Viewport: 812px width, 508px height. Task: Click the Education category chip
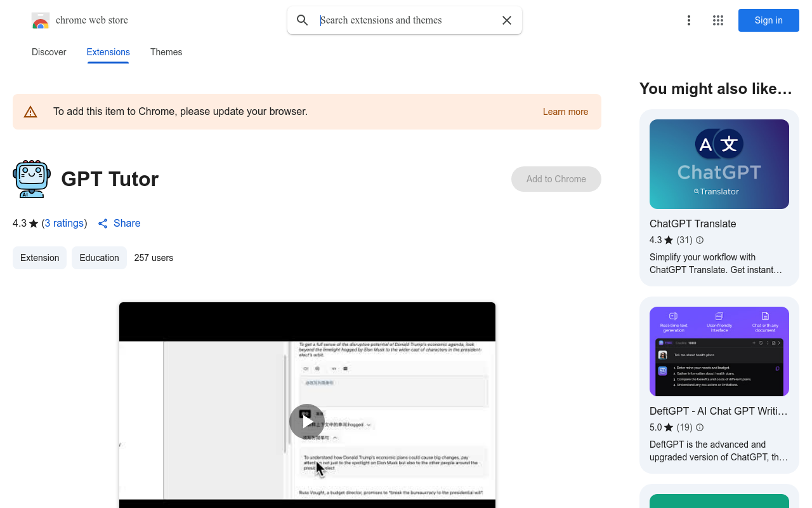[99, 258]
